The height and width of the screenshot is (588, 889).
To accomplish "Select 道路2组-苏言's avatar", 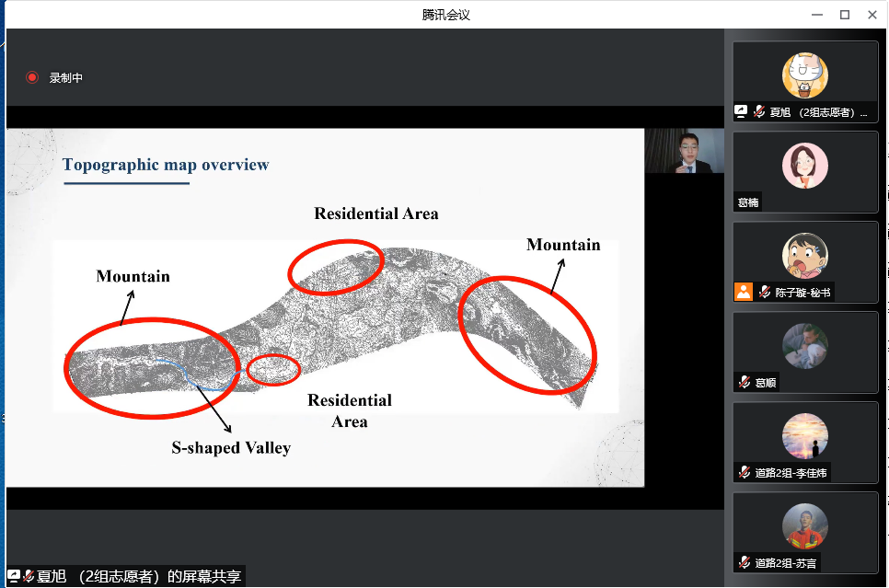I will pos(804,526).
